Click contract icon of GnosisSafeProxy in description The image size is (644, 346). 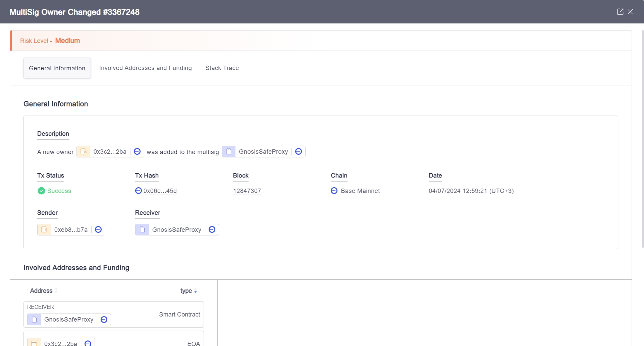[229, 152]
